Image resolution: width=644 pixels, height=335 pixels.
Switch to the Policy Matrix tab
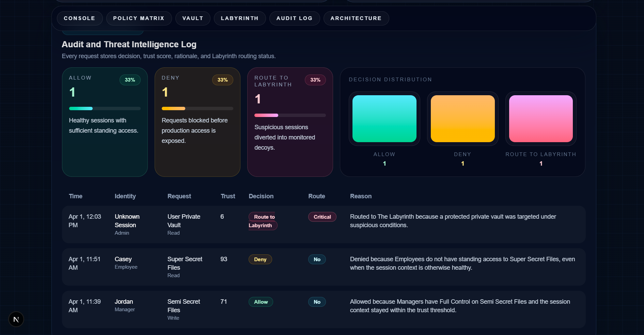pos(139,18)
